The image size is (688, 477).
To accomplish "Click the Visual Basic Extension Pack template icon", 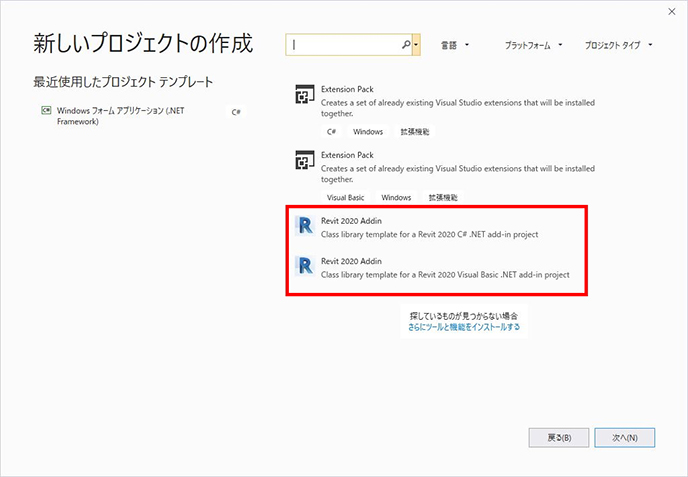I will point(305,160).
